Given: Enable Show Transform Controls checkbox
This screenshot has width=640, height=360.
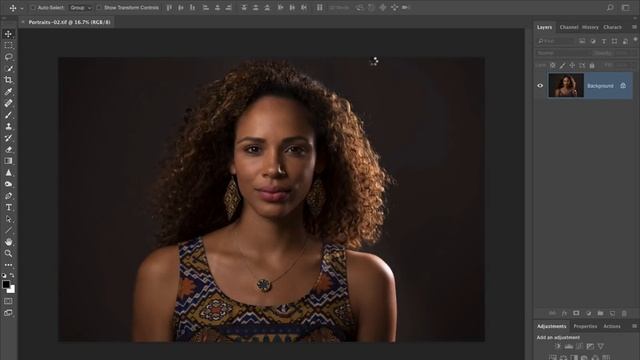Looking at the screenshot, I should pyautogui.click(x=99, y=7).
